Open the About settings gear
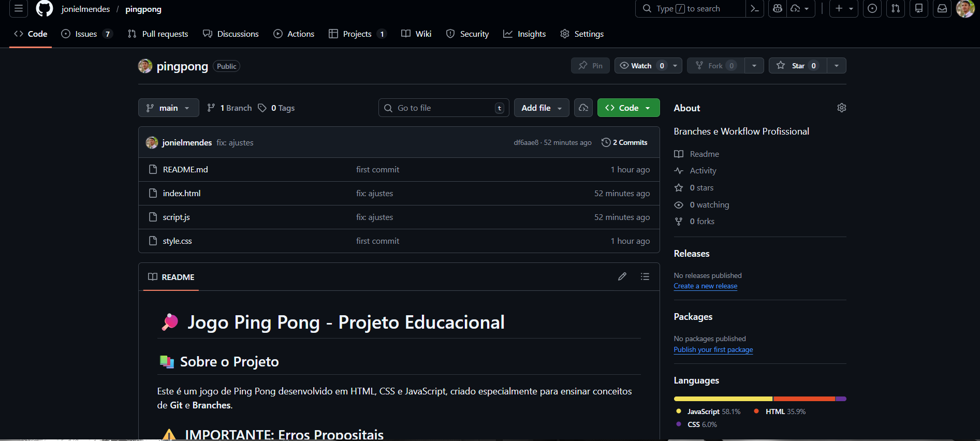This screenshot has width=980, height=441. tap(842, 108)
